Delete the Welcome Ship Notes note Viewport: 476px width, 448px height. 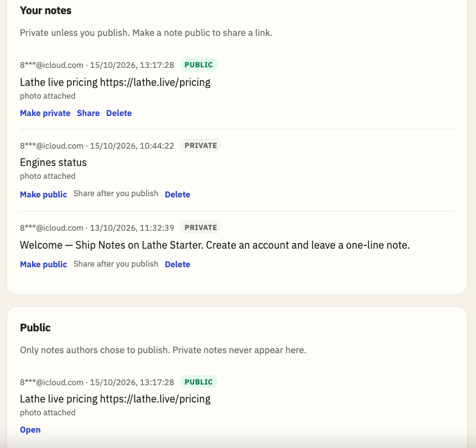tap(177, 264)
